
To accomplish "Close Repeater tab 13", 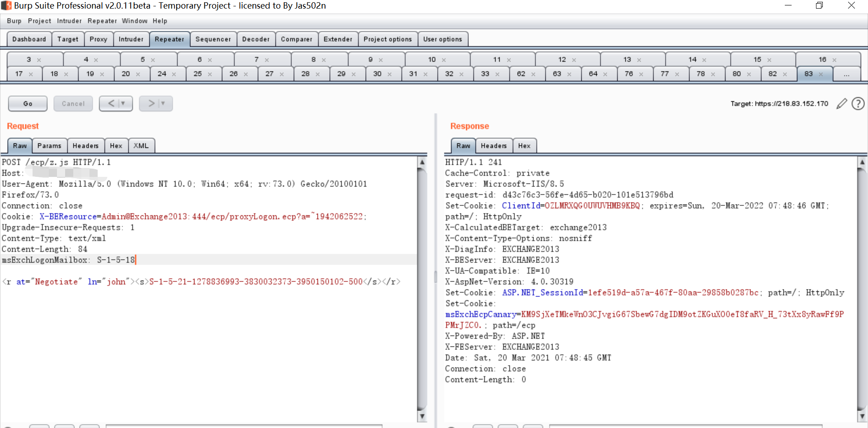I will coord(639,60).
